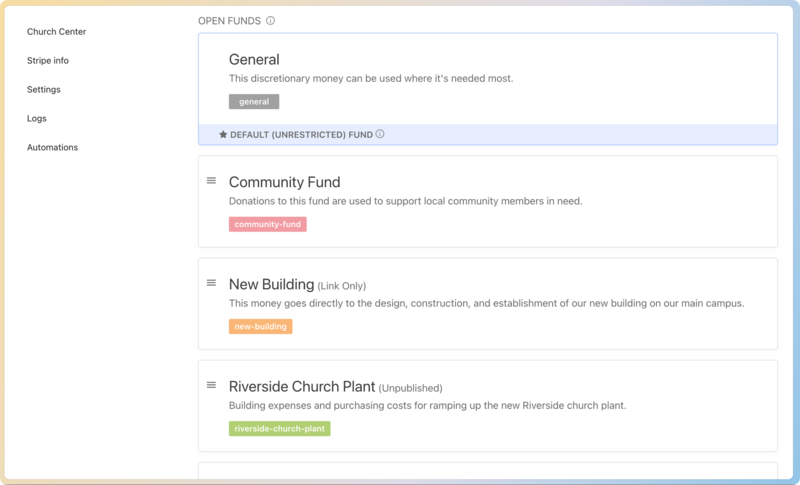Click the Unpublished label on Riverside Church Plant
Image resolution: width=800 pixels, height=485 pixels.
(x=410, y=388)
